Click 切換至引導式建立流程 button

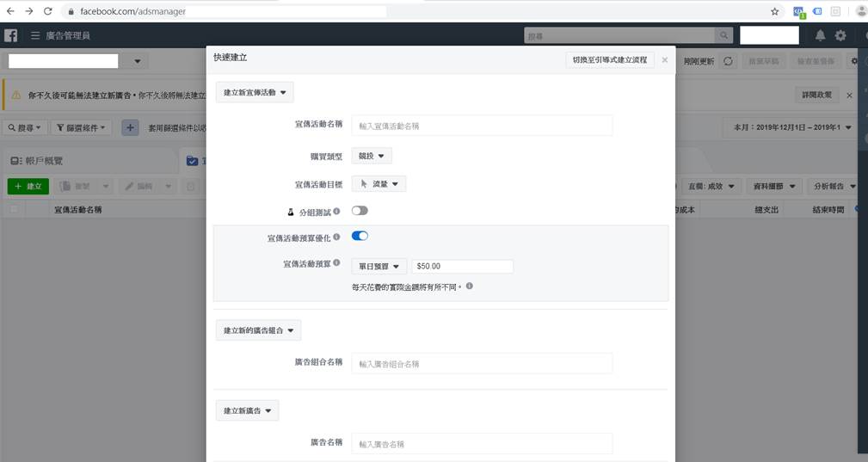pos(609,59)
